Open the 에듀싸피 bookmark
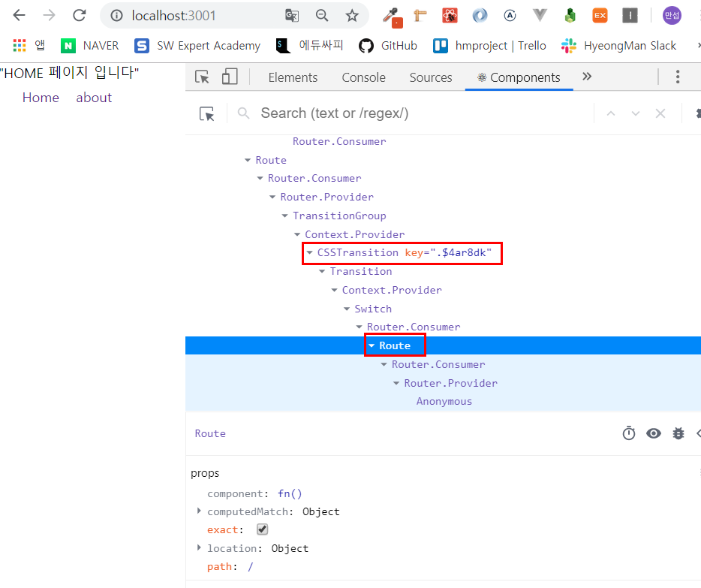Screen dimensions: 701x588 (309, 46)
